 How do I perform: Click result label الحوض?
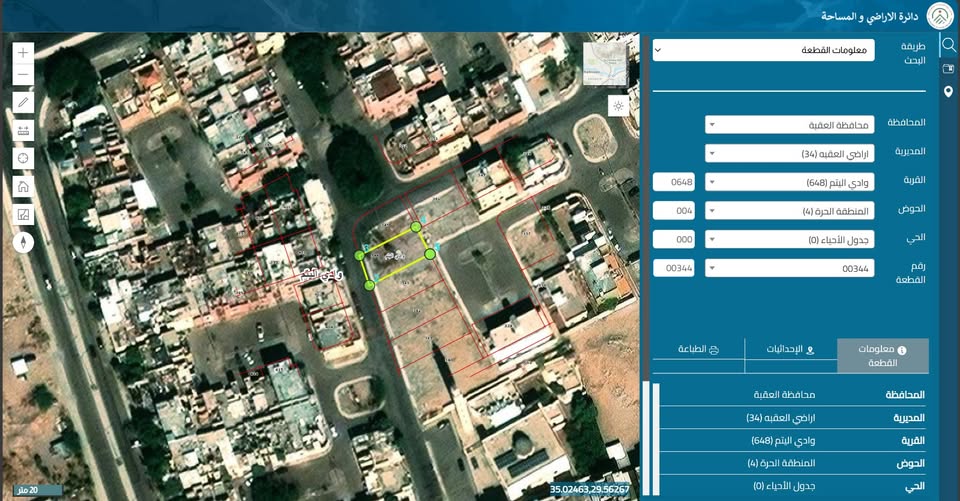[x=910, y=464]
